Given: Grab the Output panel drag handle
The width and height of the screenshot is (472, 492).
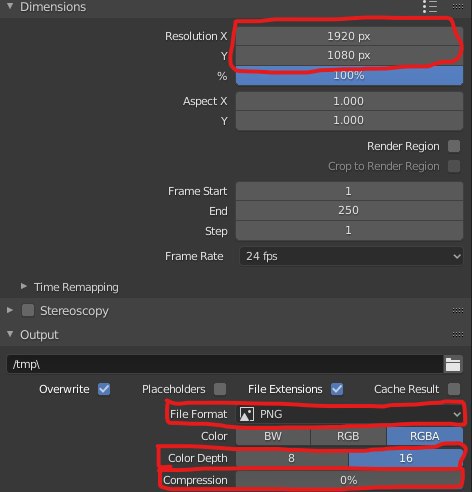Looking at the screenshot, I should pyautogui.click(x=458, y=334).
